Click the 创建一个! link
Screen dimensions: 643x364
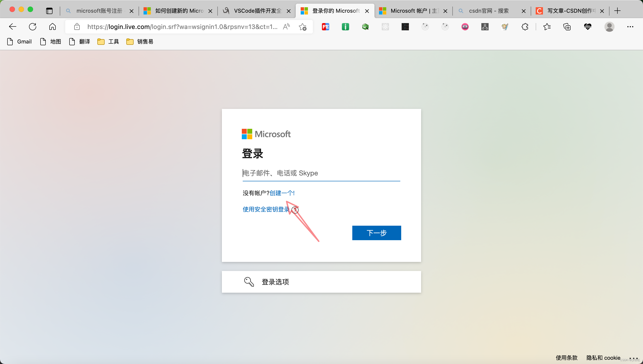click(x=282, y=193)
